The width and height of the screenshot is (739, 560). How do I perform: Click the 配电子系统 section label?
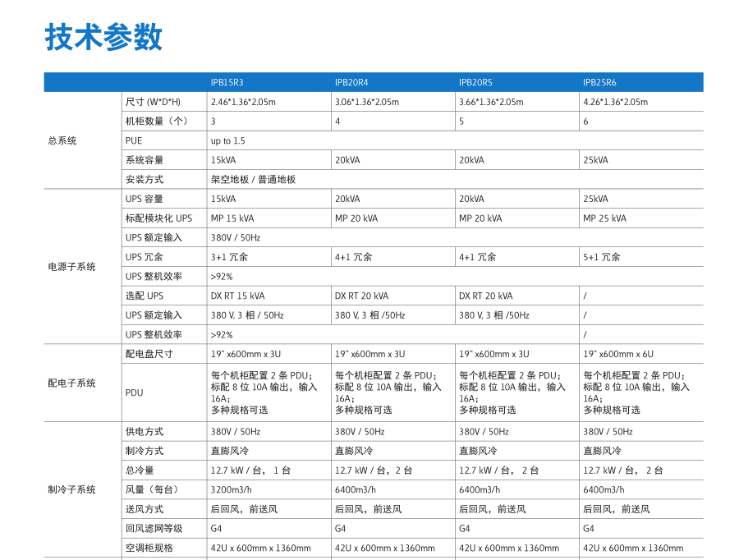71,383
